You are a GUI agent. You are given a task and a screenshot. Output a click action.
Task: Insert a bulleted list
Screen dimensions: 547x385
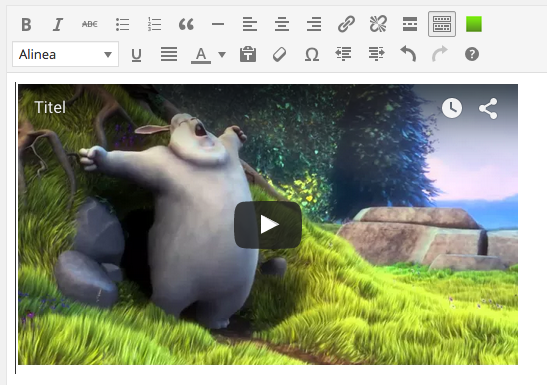(x=122, y=24)
